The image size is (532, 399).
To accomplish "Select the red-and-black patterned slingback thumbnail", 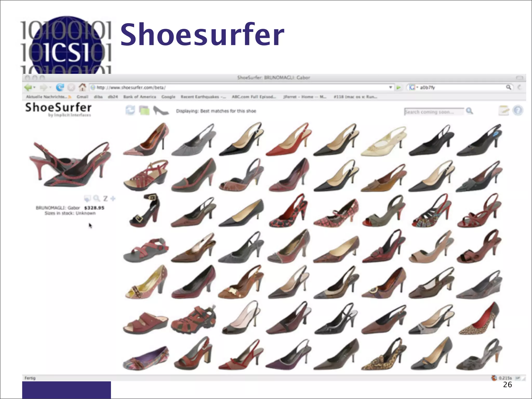I will coord(288,210).
